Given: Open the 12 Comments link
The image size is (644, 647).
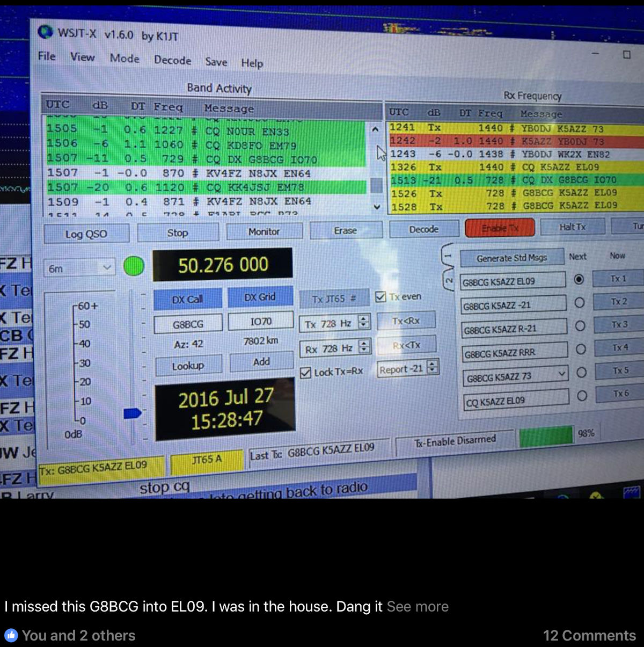Looking at the screenshot, I should click(589, 636).
